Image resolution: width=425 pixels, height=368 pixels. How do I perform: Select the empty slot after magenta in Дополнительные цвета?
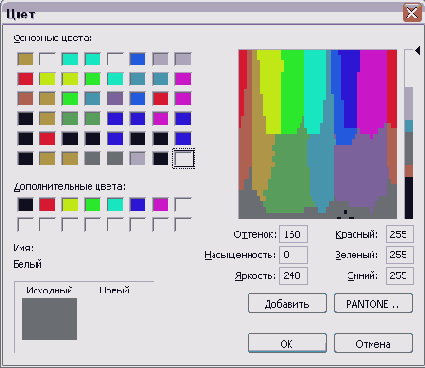(x=183, y=205)
